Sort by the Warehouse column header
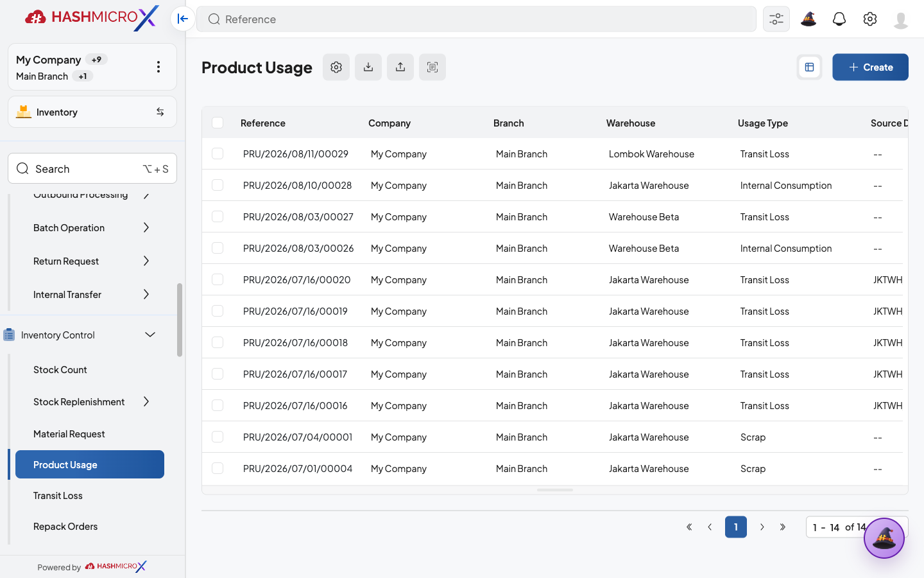The image size is (924, 578). 631,123
